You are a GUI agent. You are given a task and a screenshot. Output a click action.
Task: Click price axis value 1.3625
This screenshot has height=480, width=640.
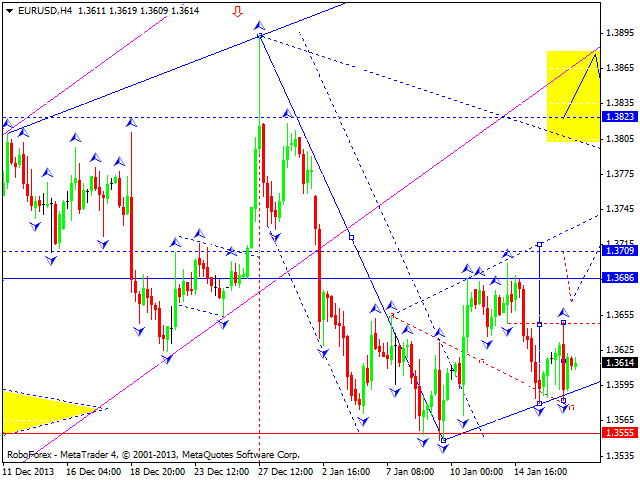click(x=620, y=349)
